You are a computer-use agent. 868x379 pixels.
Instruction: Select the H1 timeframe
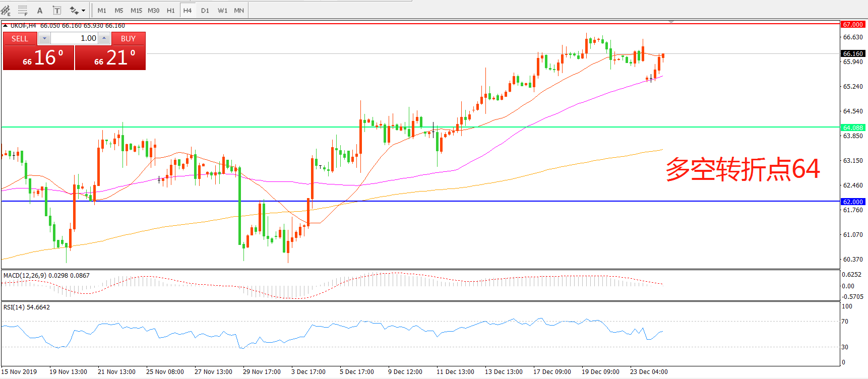[171, 10]
